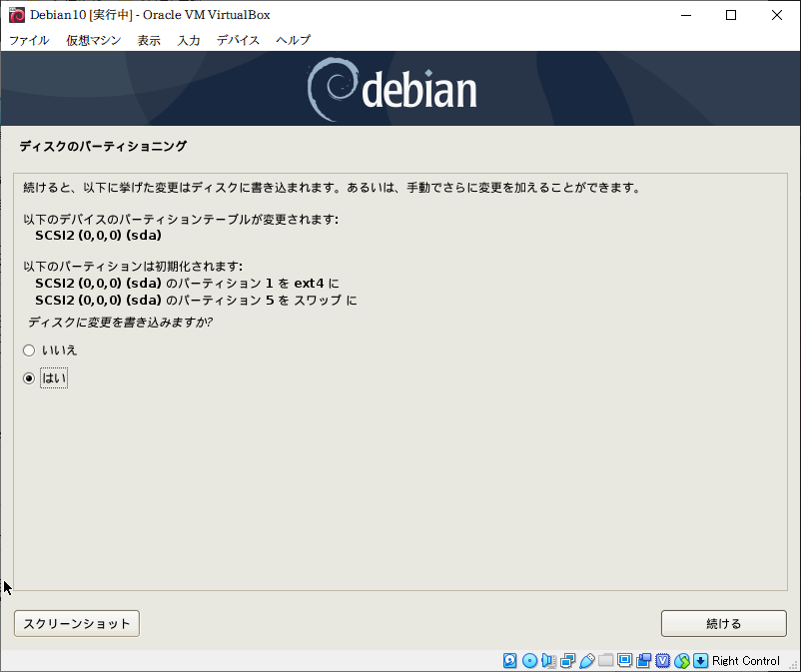
Task: Click the recording status icon
Action: pyautogui.click(x=643, y=660)
